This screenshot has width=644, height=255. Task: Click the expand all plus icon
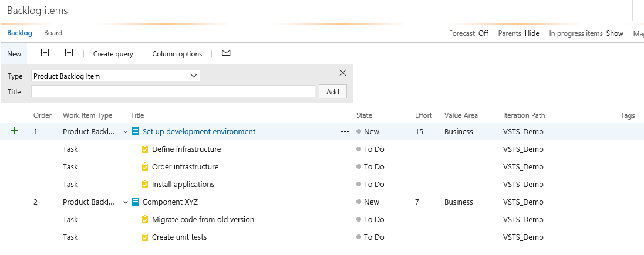pyautogui.click(x=45, y=53)
